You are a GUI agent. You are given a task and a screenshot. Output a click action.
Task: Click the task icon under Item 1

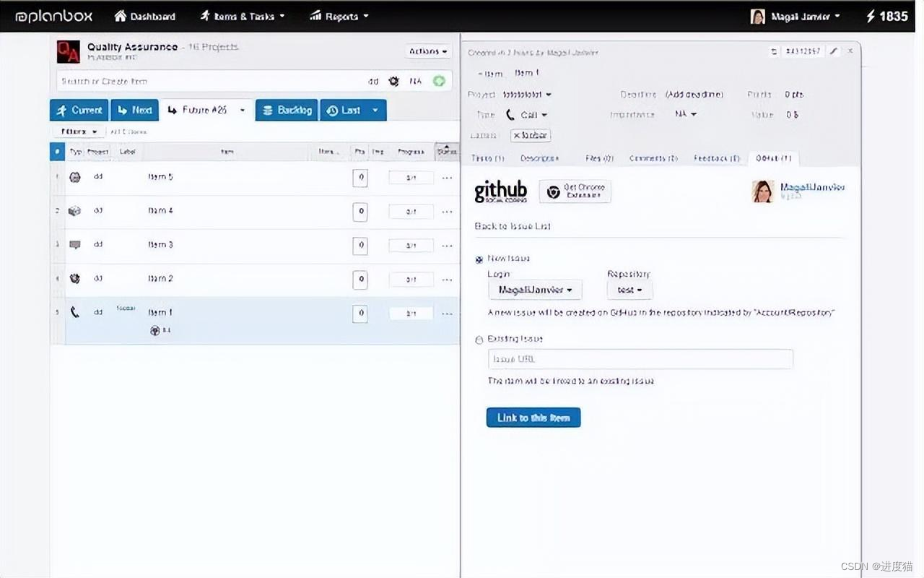click(154, 331)
